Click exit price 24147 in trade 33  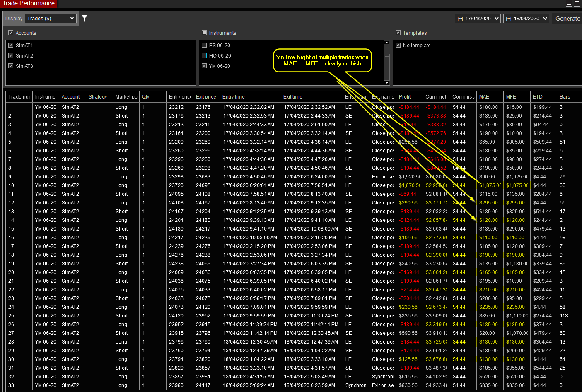coord(203,385)
